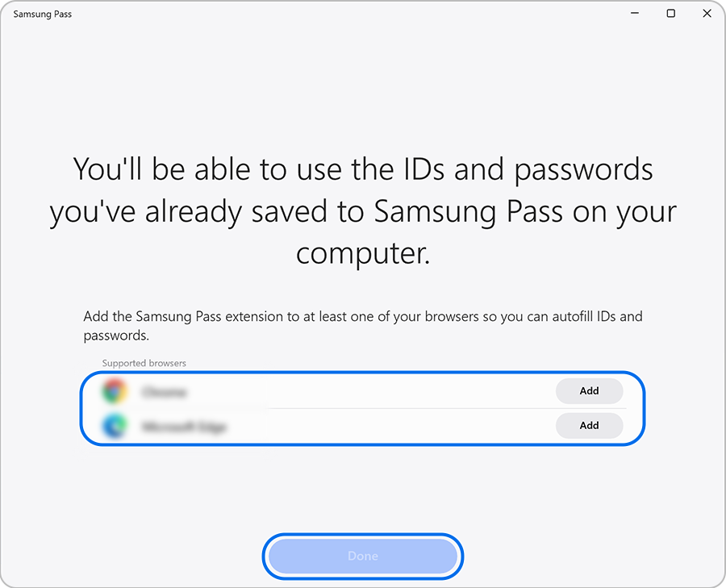Click the instruction text about autofill
This screenshot has height=588, width=726.
(x=363, y=325)
